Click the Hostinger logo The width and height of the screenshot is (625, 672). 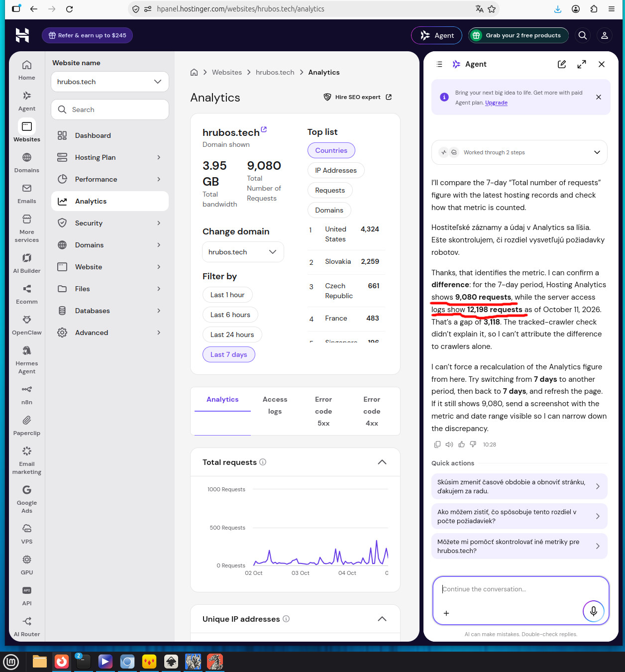pos(22,35)
